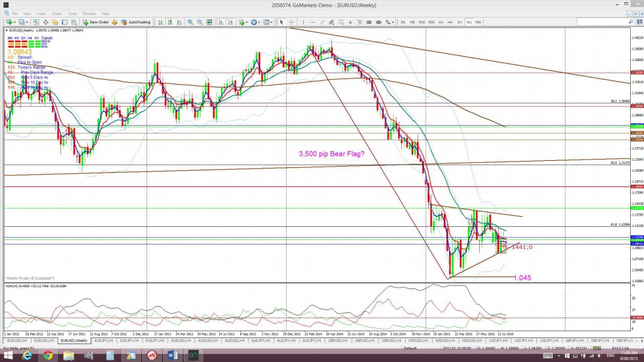
Task: Select the '3,500 pip Bear Flag?' label
Action: pos(331,154)
